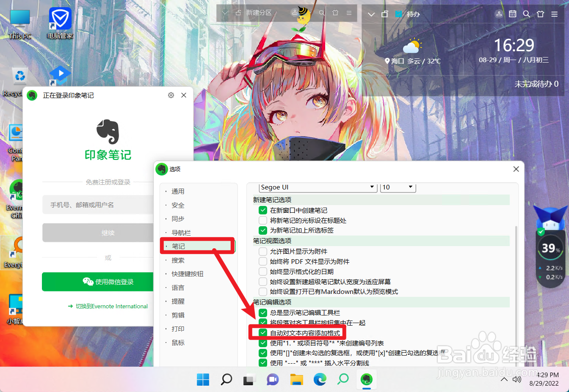
Task: Click search icon in 新建分区 widget
Action: pyautogui.click(x=322, y=13)
